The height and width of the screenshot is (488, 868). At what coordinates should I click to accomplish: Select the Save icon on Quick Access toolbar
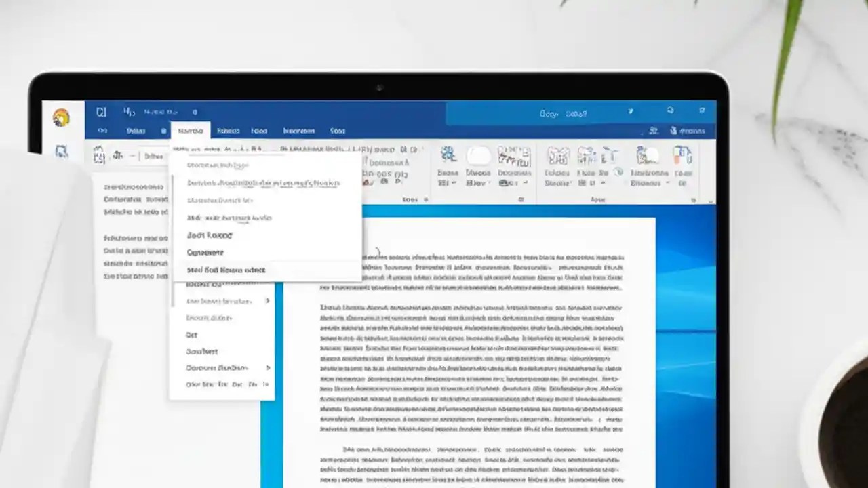point(102,112)
